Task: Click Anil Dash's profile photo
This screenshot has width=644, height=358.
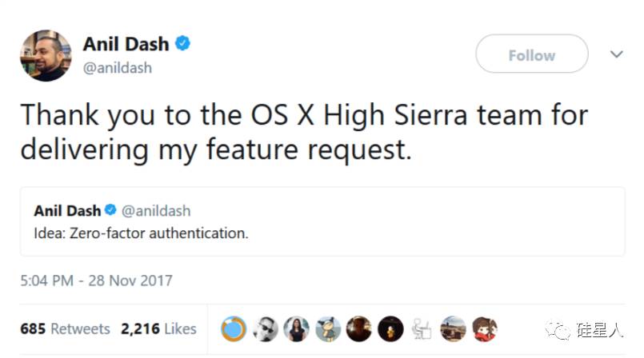Action: 45,56
